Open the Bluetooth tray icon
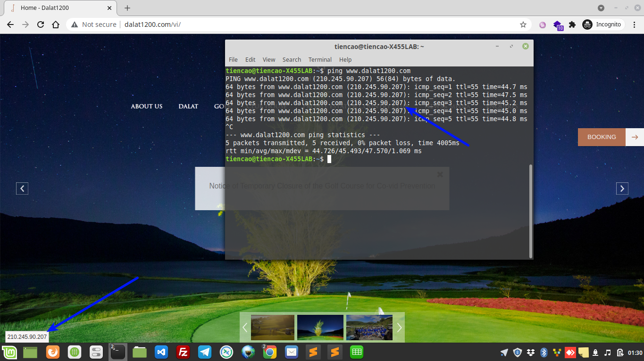The width and height of the screenshot is (644, 361). tap(544, 352)
